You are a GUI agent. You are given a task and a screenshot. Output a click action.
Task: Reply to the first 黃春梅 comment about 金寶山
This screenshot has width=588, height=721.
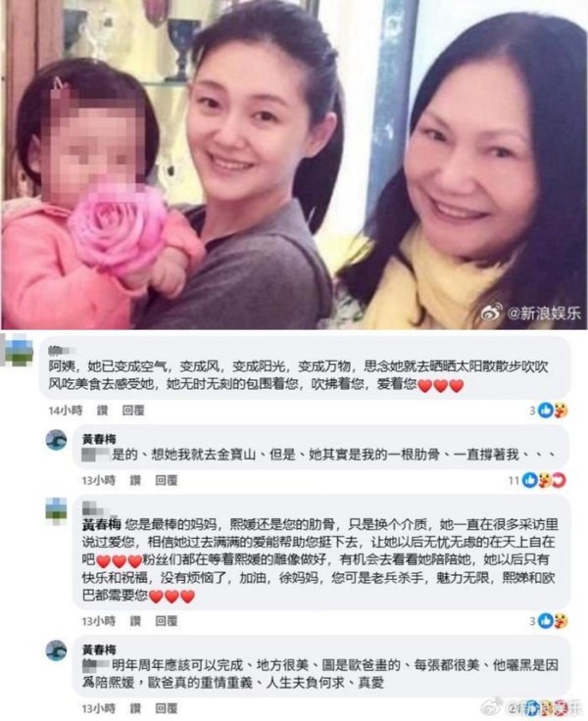166,481
